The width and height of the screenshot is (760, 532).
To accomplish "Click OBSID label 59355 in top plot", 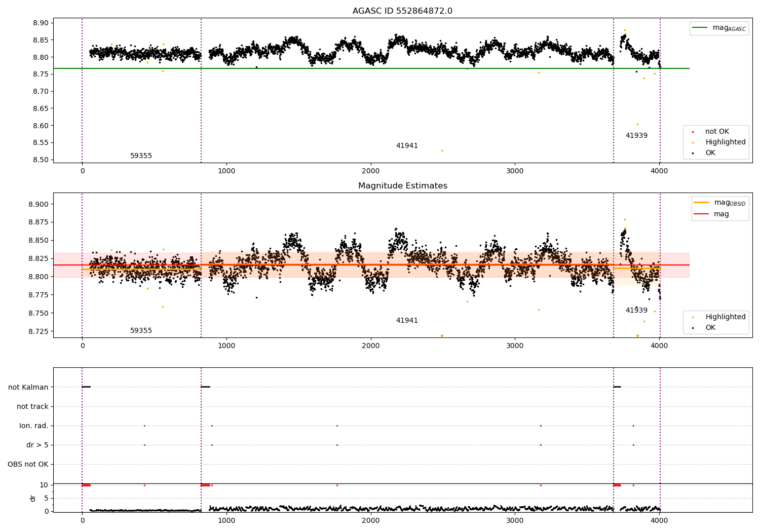I will [141, 156].
